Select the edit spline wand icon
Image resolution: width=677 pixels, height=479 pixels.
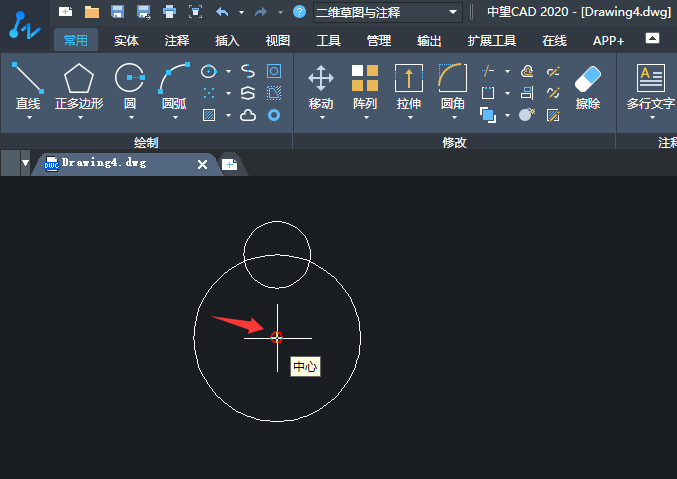pyautogui.click(x=553, y=93)
